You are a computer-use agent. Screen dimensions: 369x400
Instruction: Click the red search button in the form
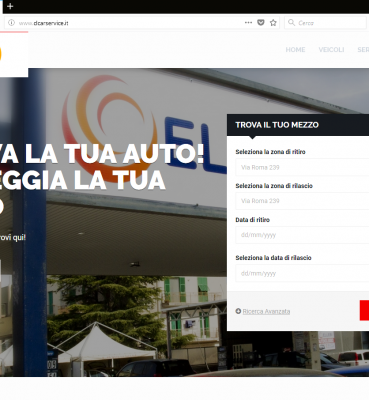click(364, 310)
